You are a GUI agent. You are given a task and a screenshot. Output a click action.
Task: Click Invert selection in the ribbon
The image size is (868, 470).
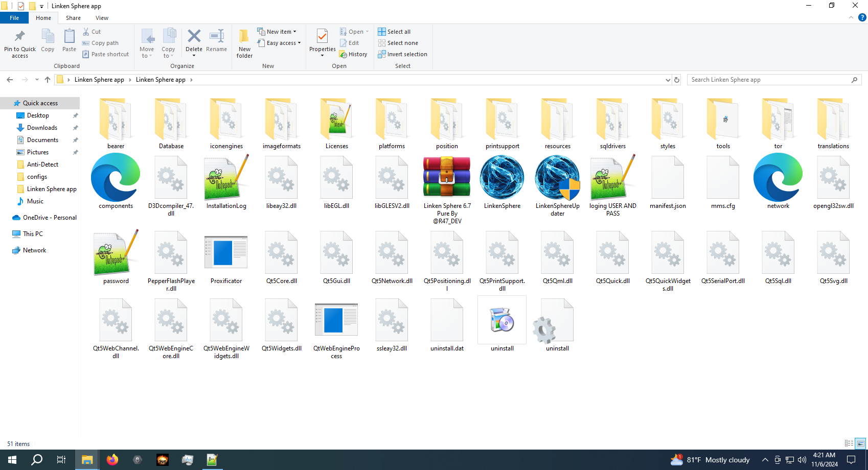(x=402, y=54)
